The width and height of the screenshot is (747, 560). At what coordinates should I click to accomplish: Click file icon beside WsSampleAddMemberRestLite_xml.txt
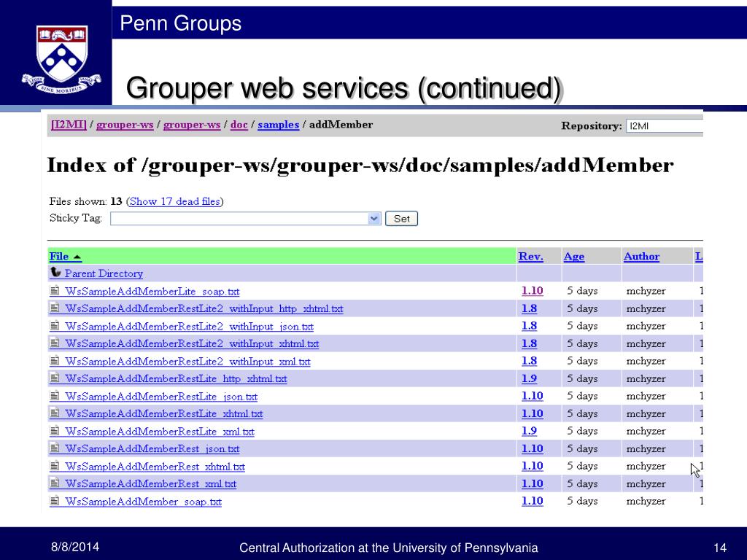55,430
